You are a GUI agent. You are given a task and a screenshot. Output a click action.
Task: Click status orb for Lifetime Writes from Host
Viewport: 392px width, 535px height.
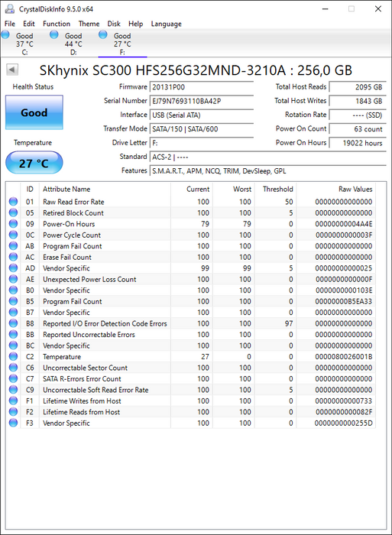pyautogui.click(x=13, y=401)
